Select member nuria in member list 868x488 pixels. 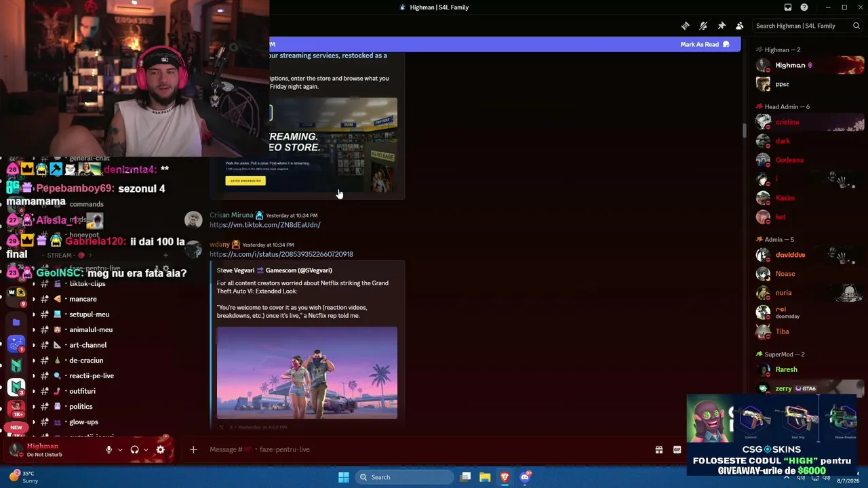pos(810,293)
